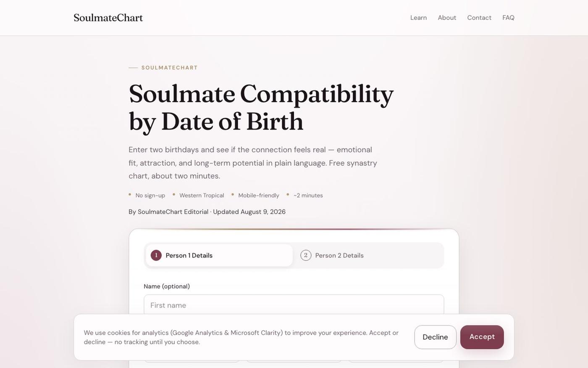This screenshot has height=368, width=588.
Task: Open the Contact link in navigation
Action: coord(479,18)
